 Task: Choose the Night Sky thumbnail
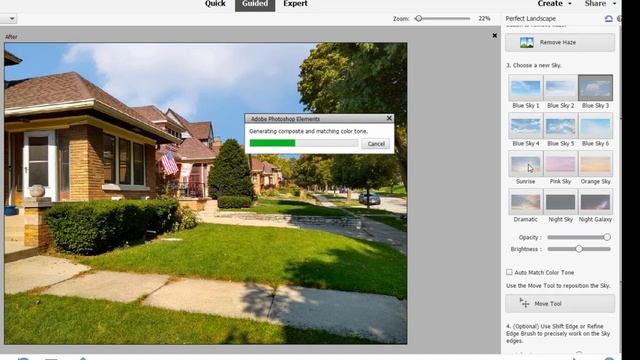tap(560, 202)
